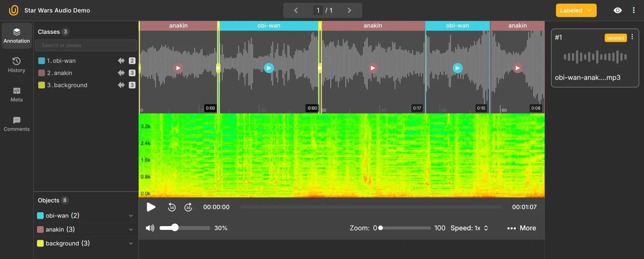The width and height of the screenshot is (644, 259).
Task: Open the Labeled status dropdown
Action: coord(576,10)
